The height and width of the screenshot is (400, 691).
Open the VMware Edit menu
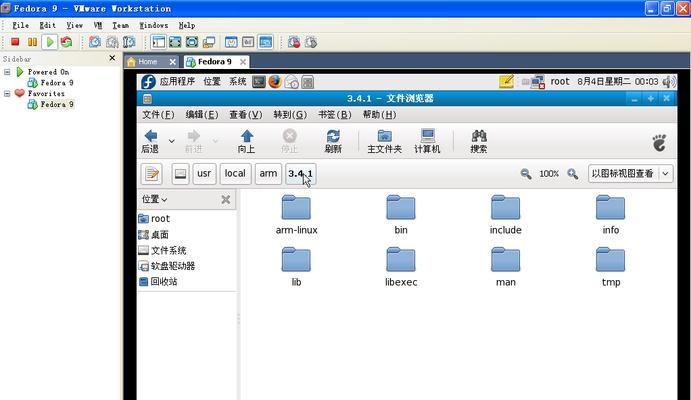[x=47, y=25]
